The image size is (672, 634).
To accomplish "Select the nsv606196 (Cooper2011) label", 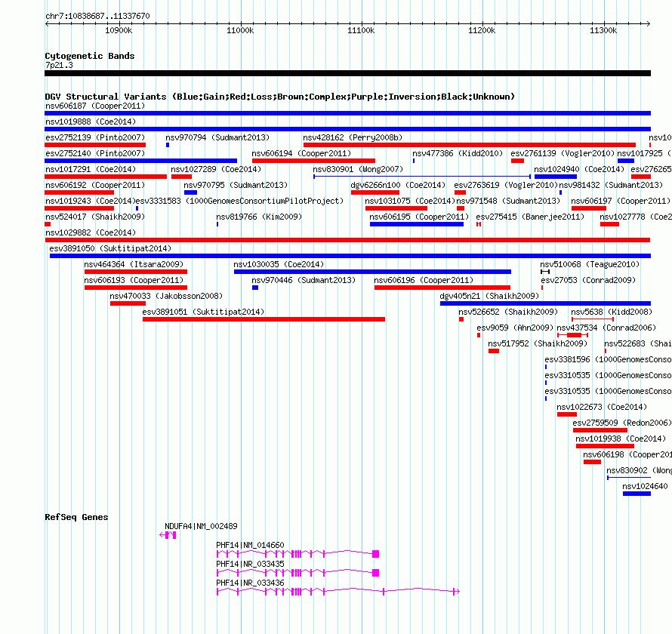I will click(x=424, y=280).
